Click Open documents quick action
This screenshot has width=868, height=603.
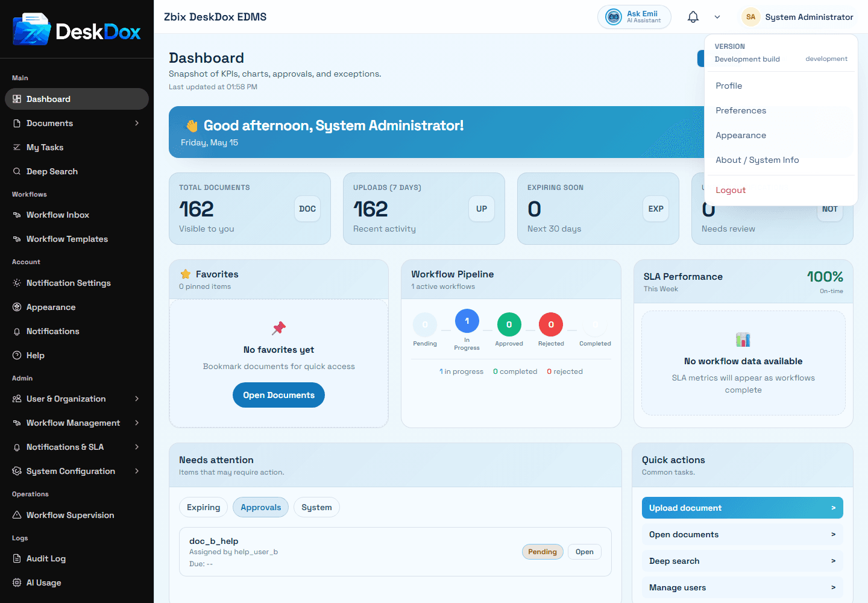coord(743,534)
